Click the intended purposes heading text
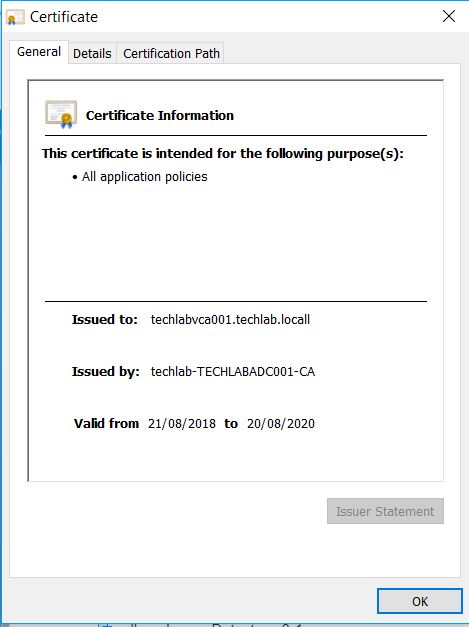The width and height of the screenshot is (469, 627). pyautogui.click(x=223, y=154)
